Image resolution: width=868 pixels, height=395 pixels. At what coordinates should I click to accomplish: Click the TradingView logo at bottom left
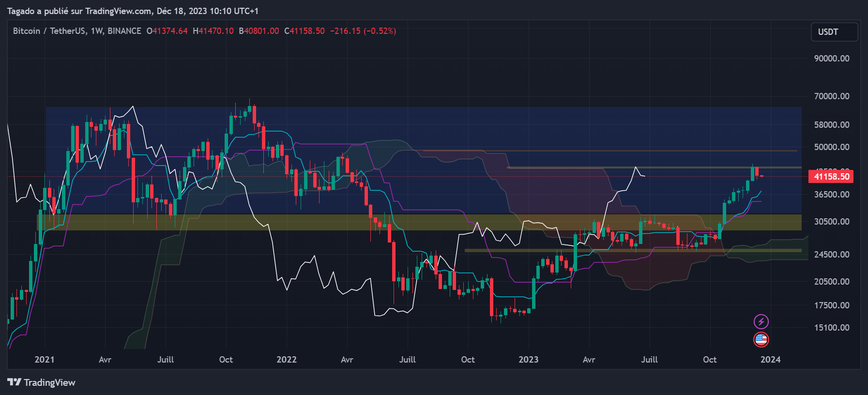click(x=42, y=382)
